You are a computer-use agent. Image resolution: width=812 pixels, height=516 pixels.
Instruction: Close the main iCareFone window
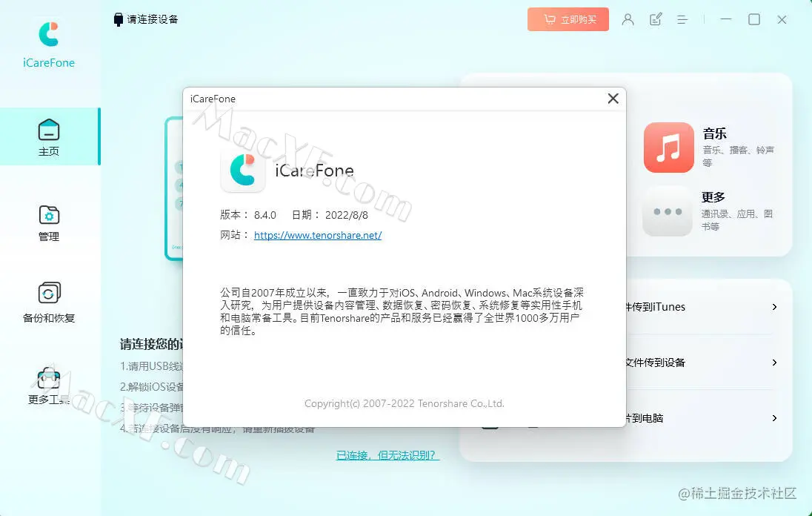(782, 19)
